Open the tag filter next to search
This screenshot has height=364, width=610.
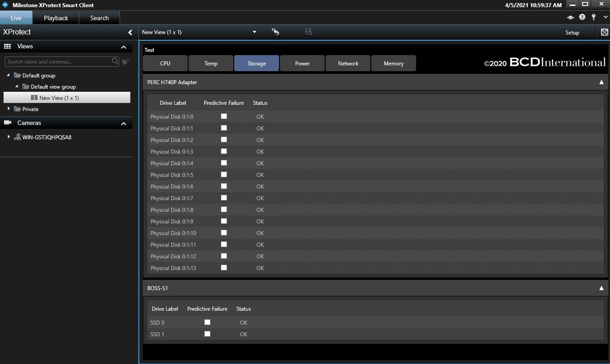click(125, 62)
